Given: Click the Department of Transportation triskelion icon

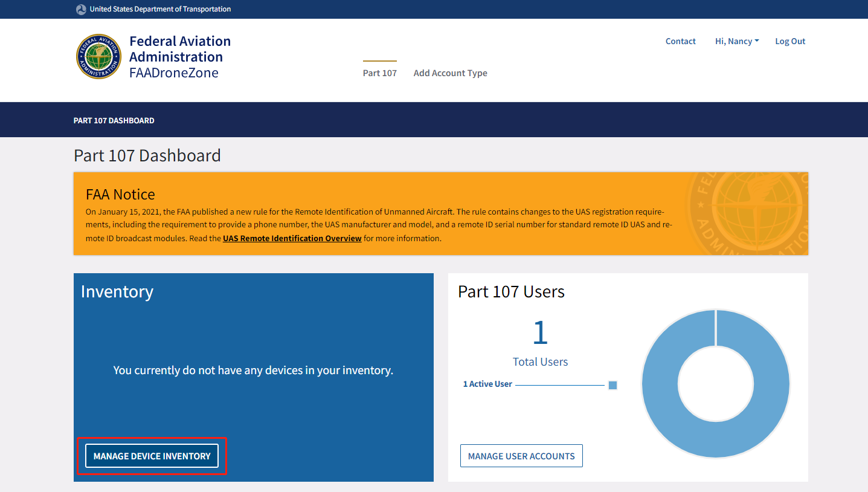Looking at the screenshot, I should pyautogui.click(x=81, y=9).
